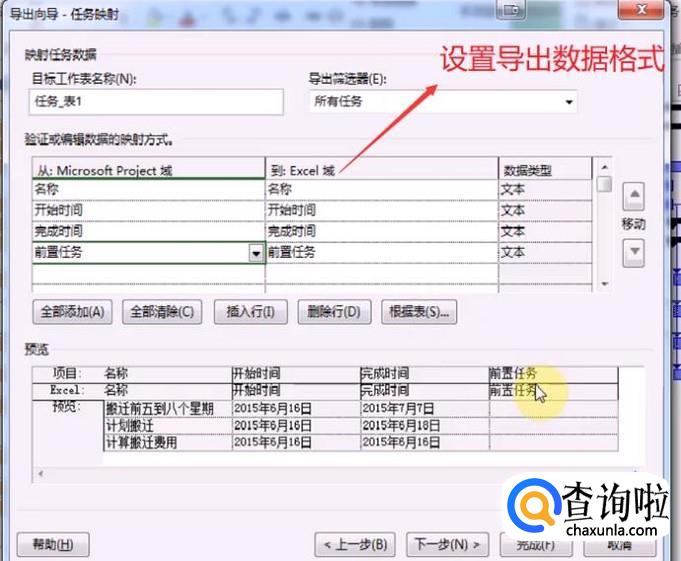Click the mapping table scrollbar thumb
Viewport: 681px width, 561px height.
click(x=604, y=184)
